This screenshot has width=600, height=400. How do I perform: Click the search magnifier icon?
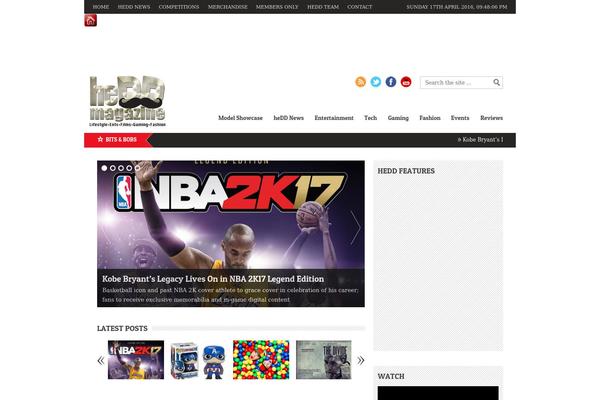(x=497, y=82)
